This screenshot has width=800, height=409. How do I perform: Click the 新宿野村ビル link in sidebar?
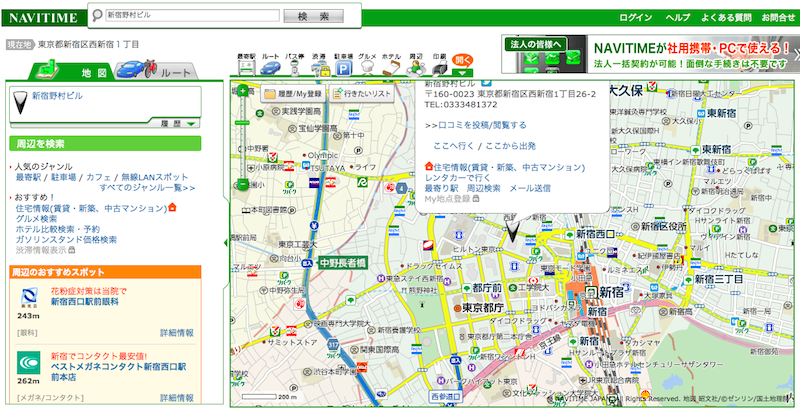coord(57,96)
